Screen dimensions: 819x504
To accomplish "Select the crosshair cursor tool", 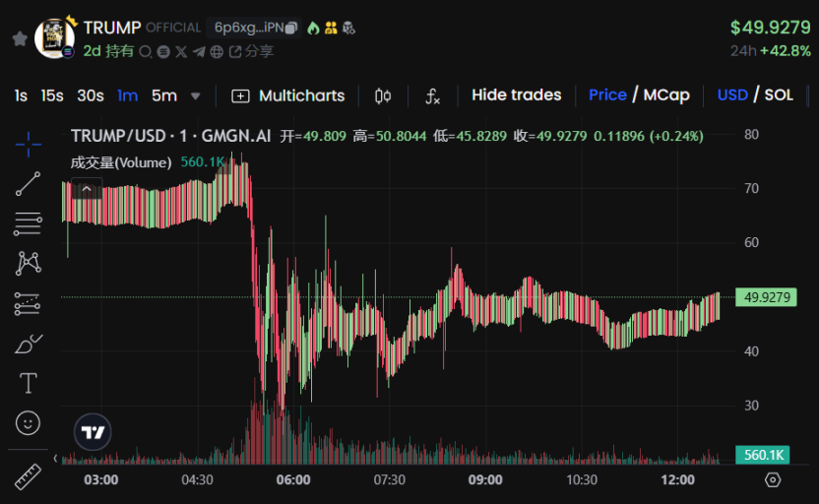I will pyautogui.click(x=29, y=145).
